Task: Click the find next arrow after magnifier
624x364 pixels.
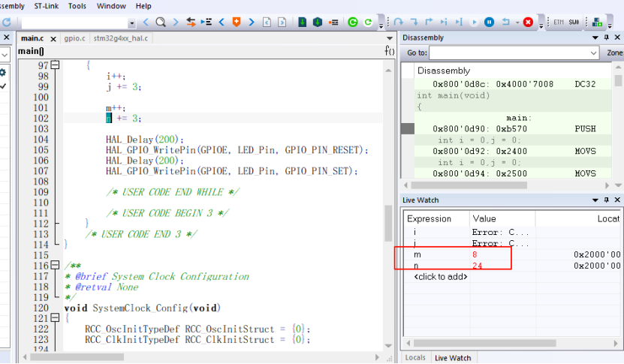Action: (176, 23)
